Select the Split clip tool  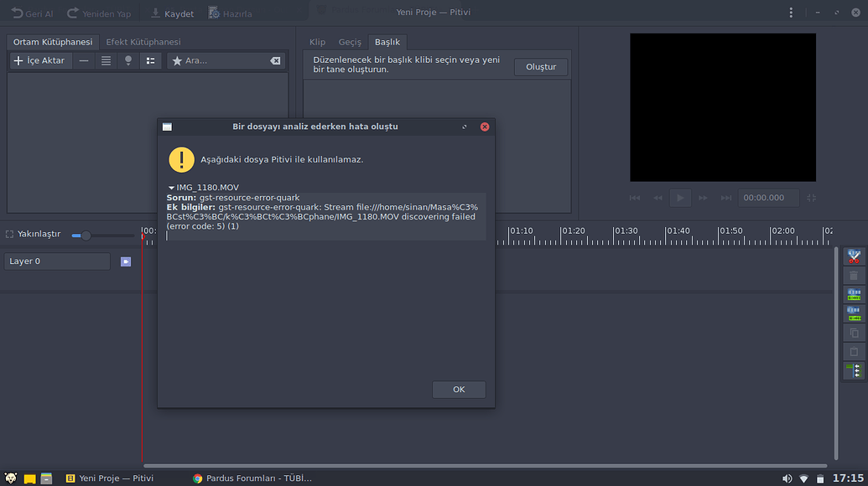pyautogui.click(x=854, y=256)
